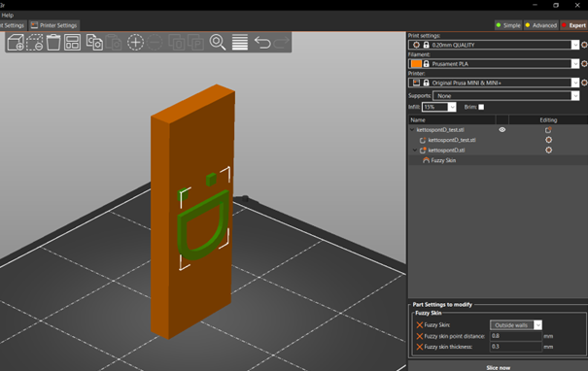The width and height of the screenshot is (588, 371).
Task: Click the orange filament color swatch
Action: [416, 64]
